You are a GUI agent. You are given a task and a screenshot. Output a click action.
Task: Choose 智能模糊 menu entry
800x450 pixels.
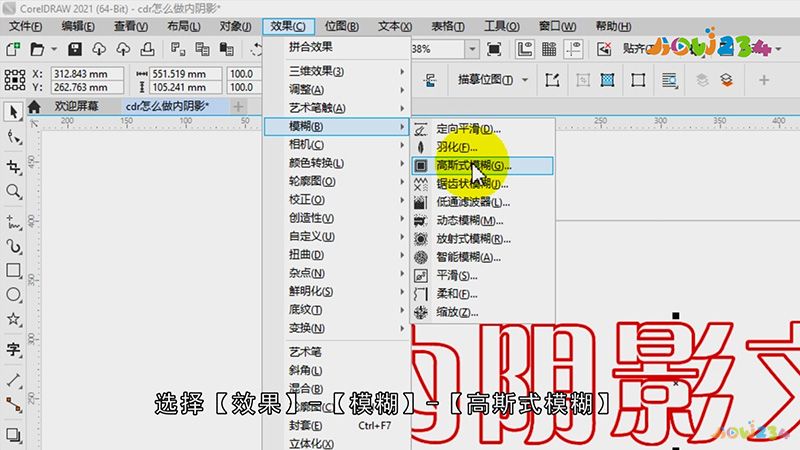[x=482, y=258]
